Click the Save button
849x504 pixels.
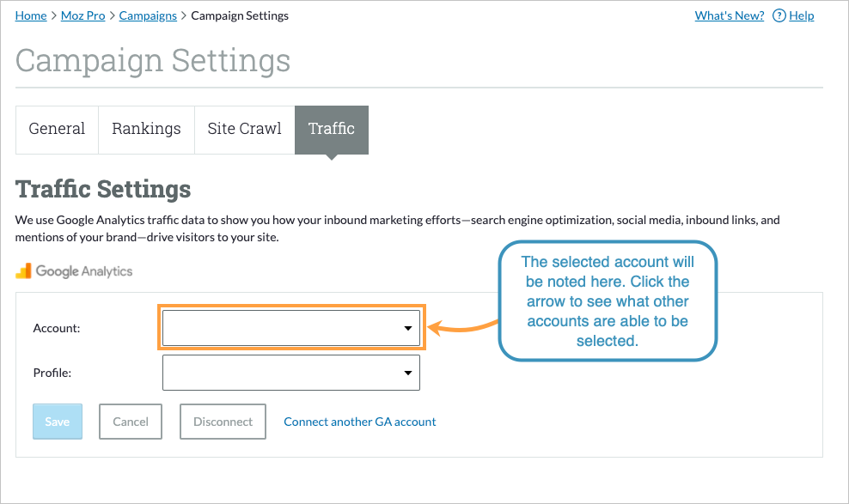(57, 421)
